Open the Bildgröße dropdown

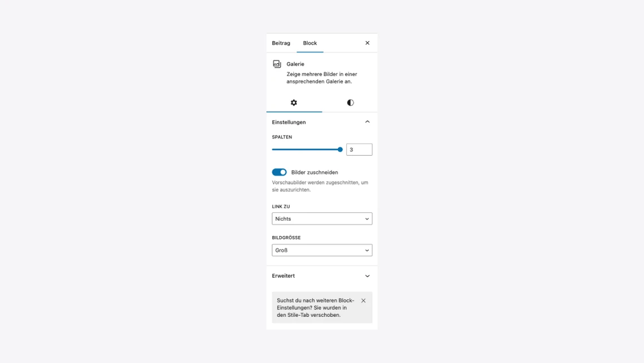pos(322,250)
